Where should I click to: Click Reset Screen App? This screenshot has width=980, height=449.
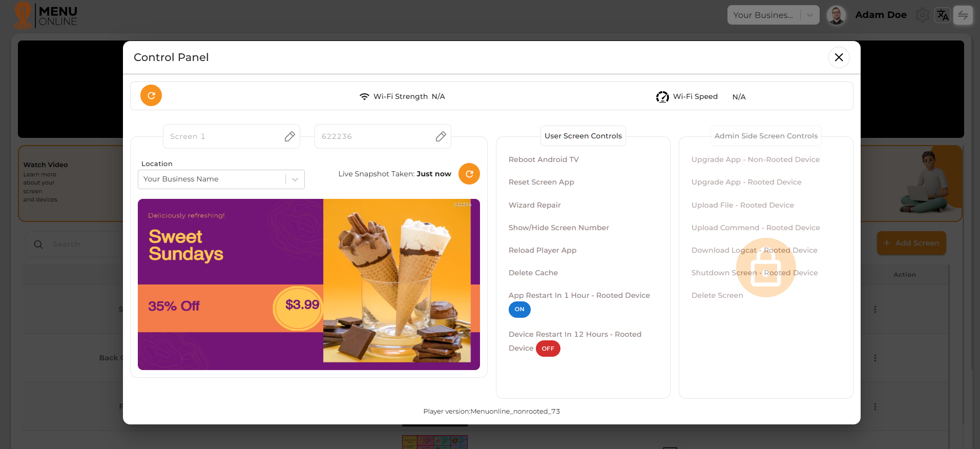(541, 182)
